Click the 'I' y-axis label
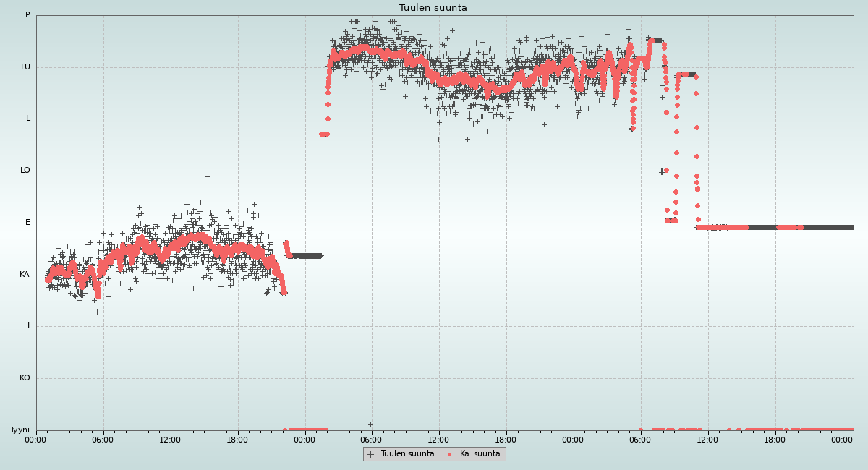The width and height of the screenshot is (868, 470). coord(28,326)
